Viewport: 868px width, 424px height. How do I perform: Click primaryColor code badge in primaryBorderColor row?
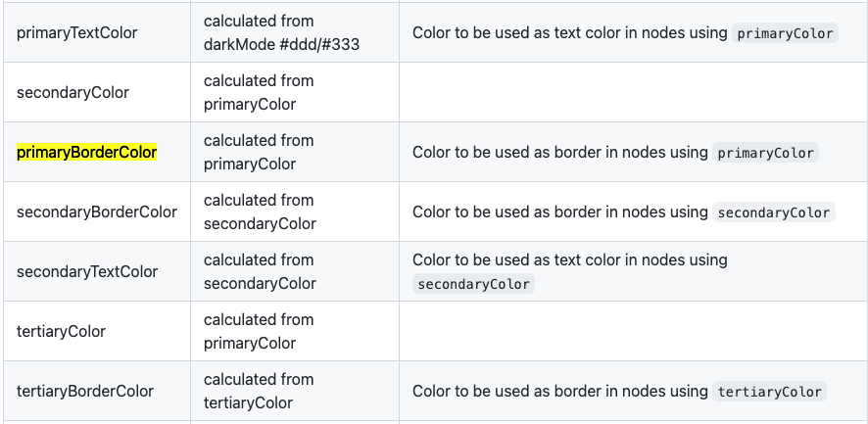tap(766, 153)
